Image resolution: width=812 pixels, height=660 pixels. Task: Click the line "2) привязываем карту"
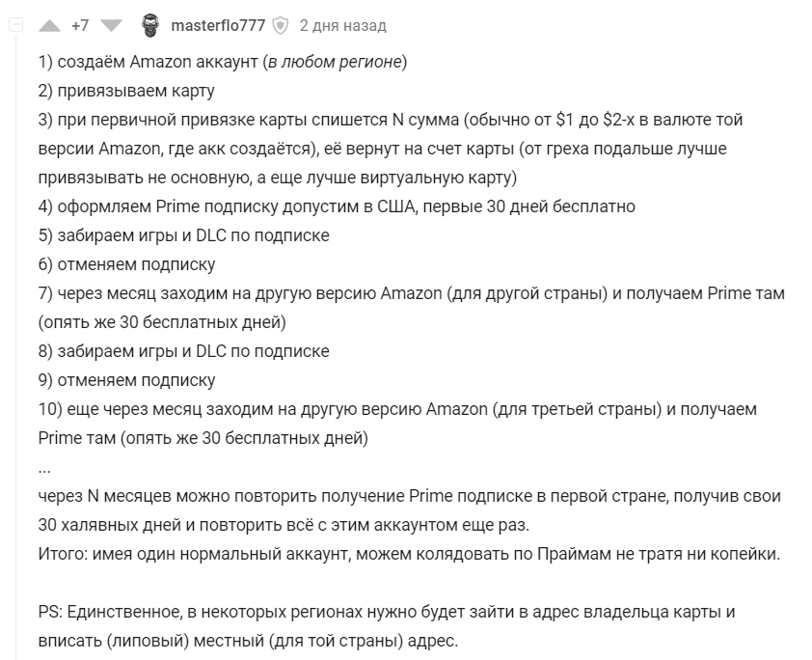[126, 91]
